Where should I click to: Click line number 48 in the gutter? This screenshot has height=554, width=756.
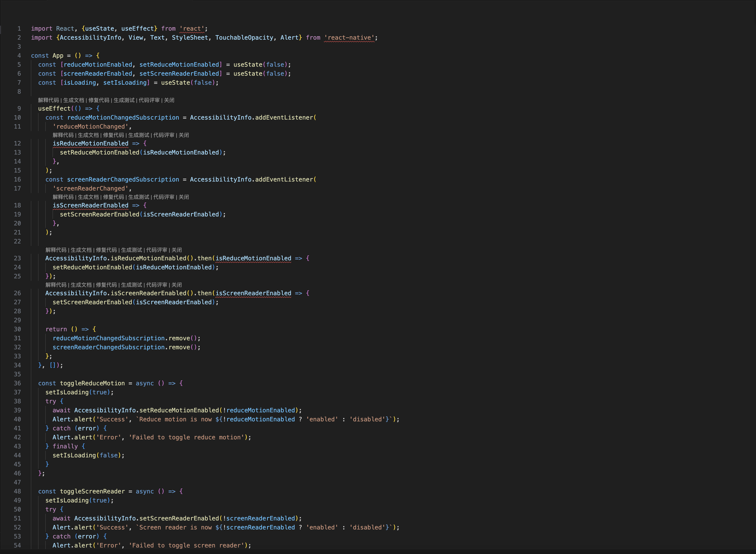coord(17,491)
